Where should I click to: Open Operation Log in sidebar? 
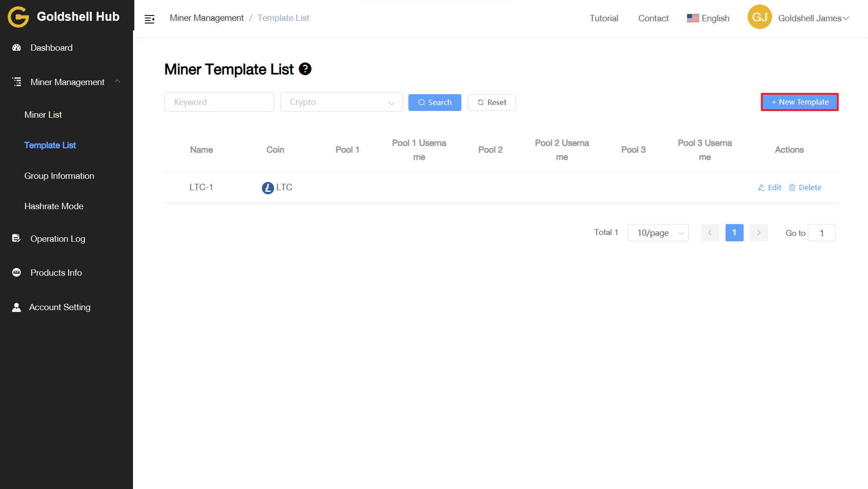[x=57, y=239]
